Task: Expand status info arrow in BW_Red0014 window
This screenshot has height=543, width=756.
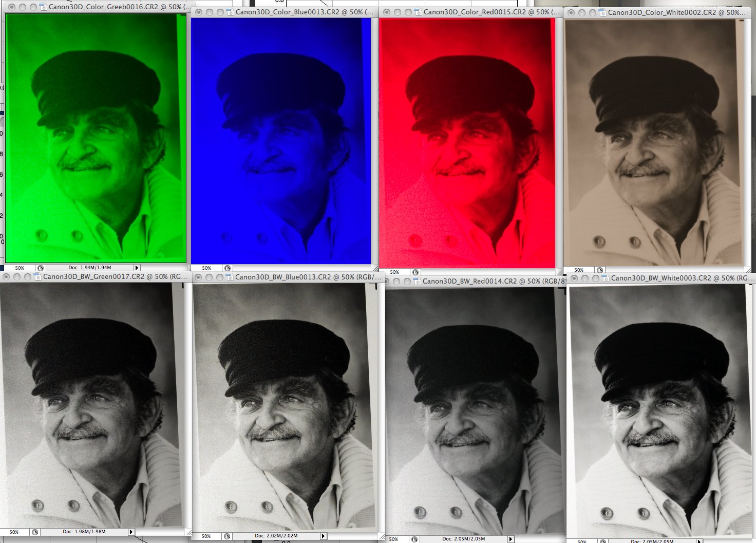Action: (x=511, y=539)
